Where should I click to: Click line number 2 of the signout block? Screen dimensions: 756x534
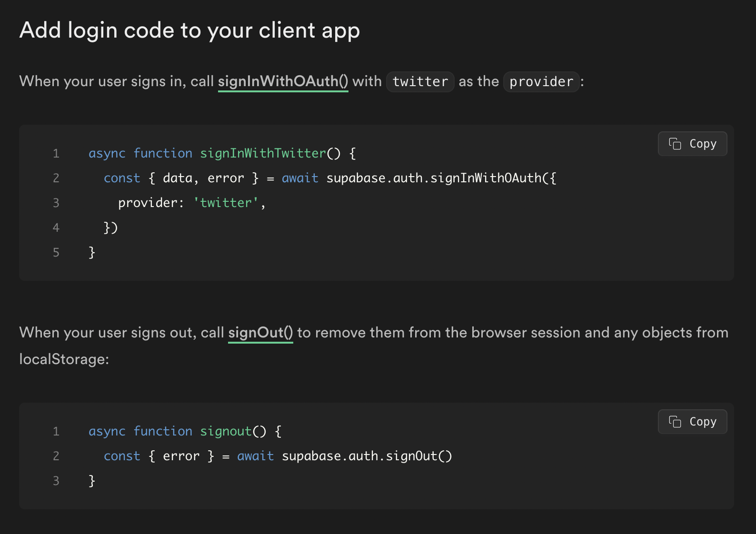tap(56, 456)
